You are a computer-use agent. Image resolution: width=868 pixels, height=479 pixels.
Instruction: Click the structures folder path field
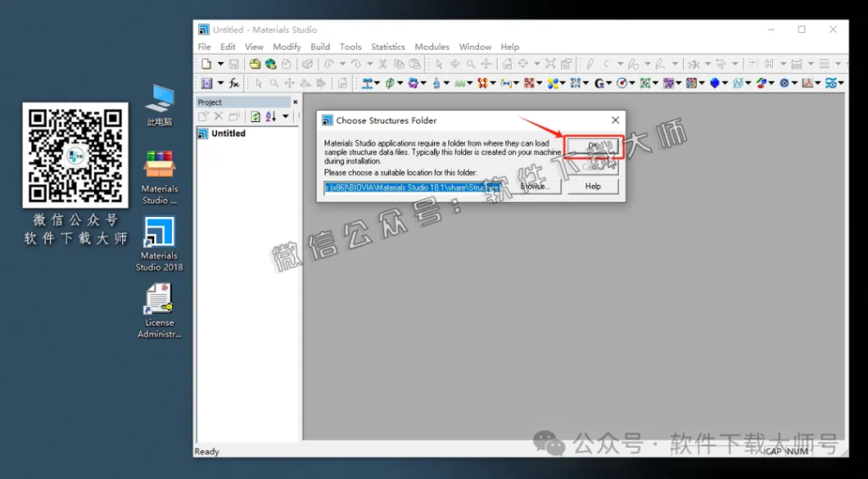coord(412,187)
